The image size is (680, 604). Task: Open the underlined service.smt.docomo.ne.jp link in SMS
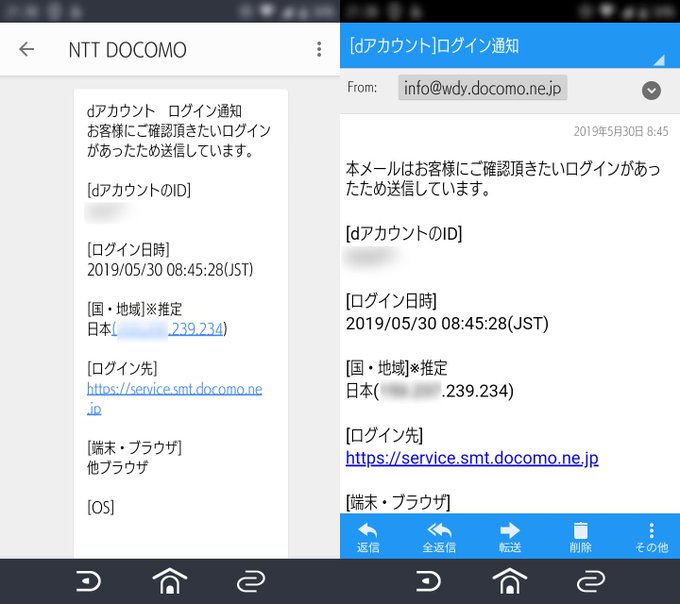174,398
